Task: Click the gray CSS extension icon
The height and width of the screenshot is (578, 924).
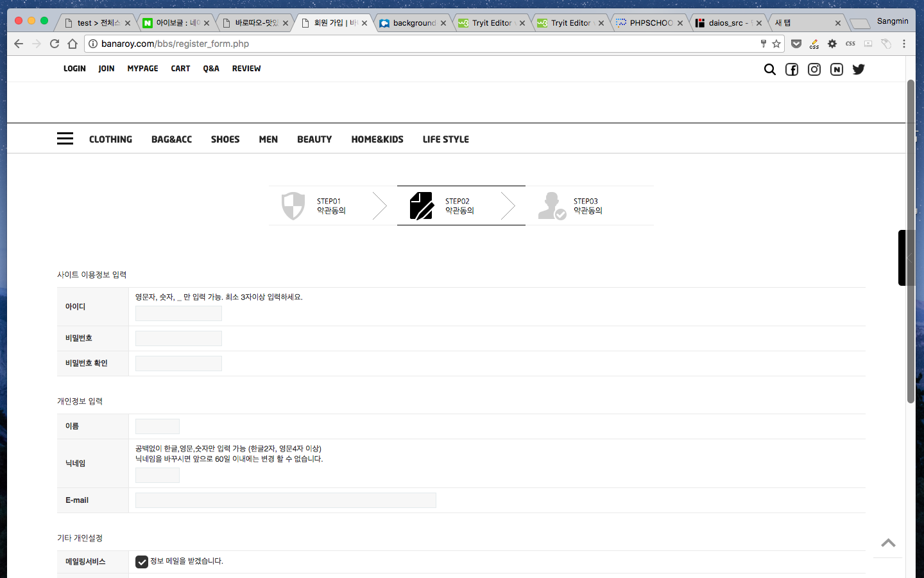Action: coord(850,44)
